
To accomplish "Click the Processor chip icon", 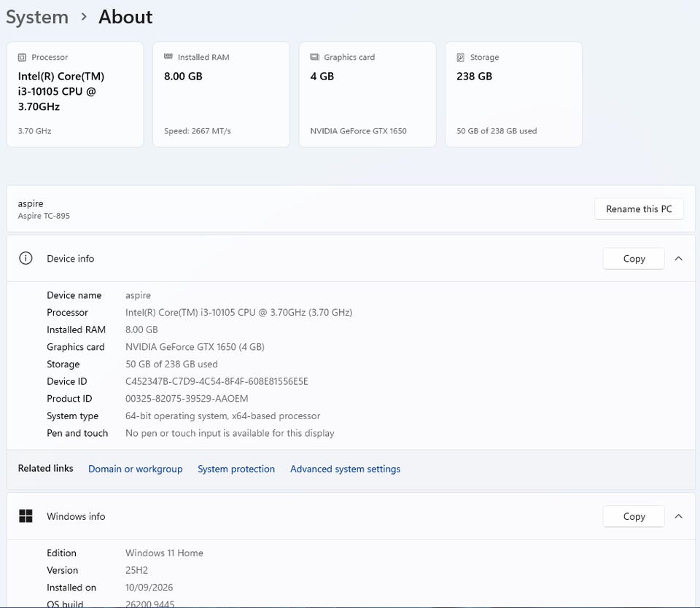I will point(22,57).
